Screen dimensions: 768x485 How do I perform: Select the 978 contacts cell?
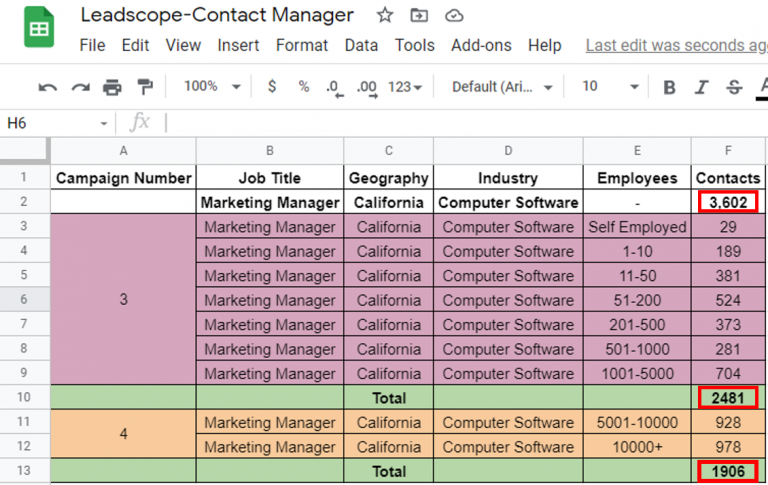(728, 446)
